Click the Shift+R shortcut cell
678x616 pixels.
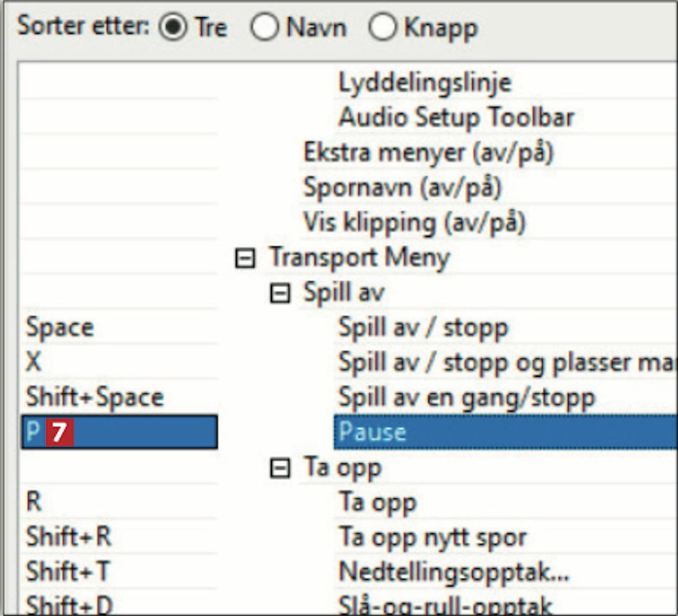pyautogui.click(x=69, y=537)
